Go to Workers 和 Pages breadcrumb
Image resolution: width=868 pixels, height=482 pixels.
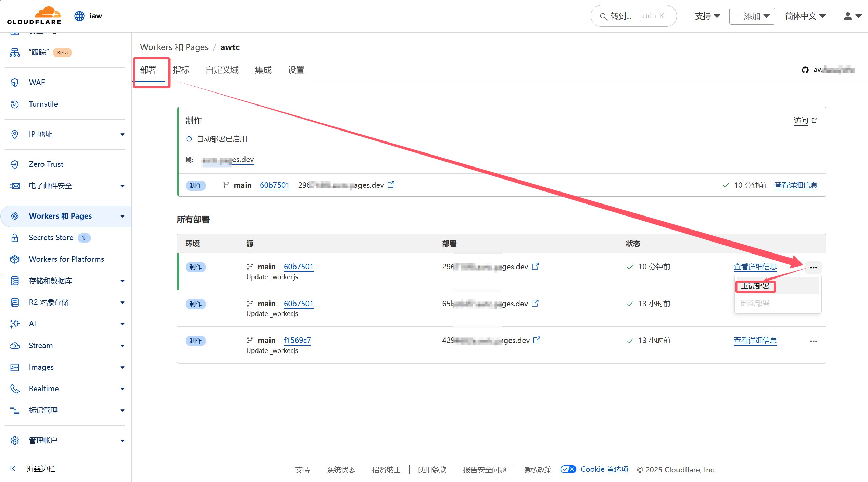(174, 47)
